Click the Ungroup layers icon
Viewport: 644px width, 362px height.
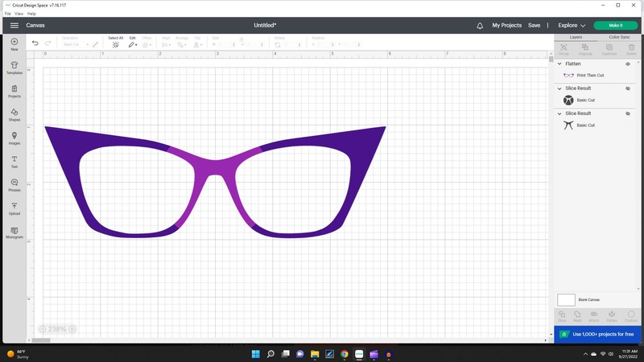pos(585,50)
